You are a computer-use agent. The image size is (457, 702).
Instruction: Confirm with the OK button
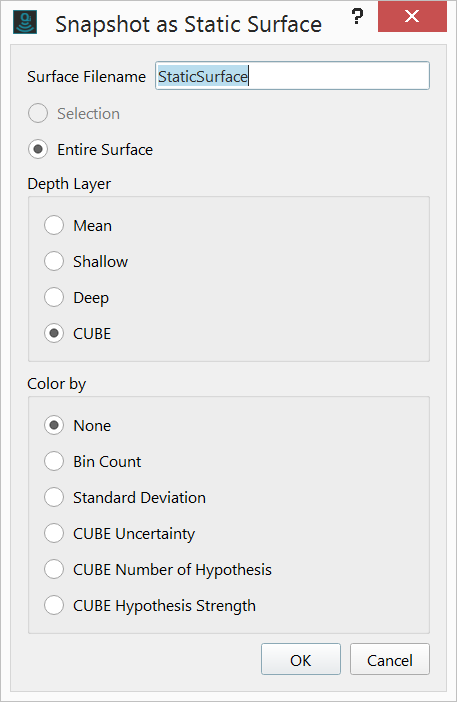[301, 659]
